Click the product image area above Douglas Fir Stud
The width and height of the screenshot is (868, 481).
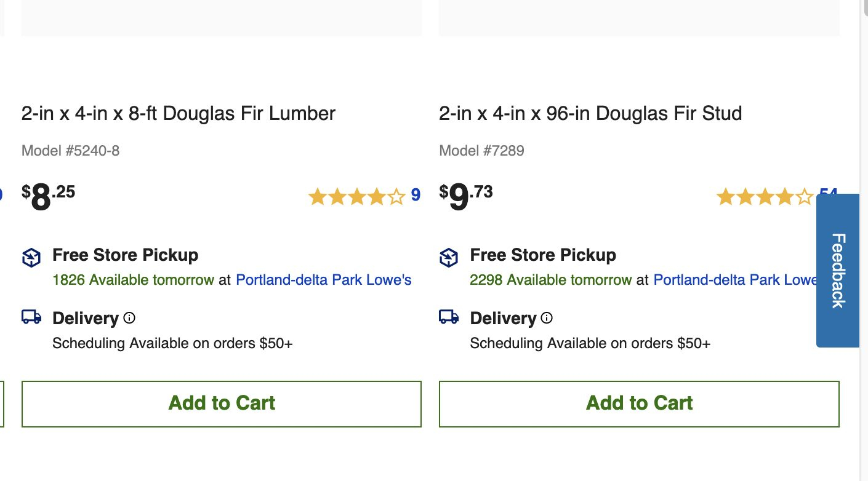pos(639,17)
